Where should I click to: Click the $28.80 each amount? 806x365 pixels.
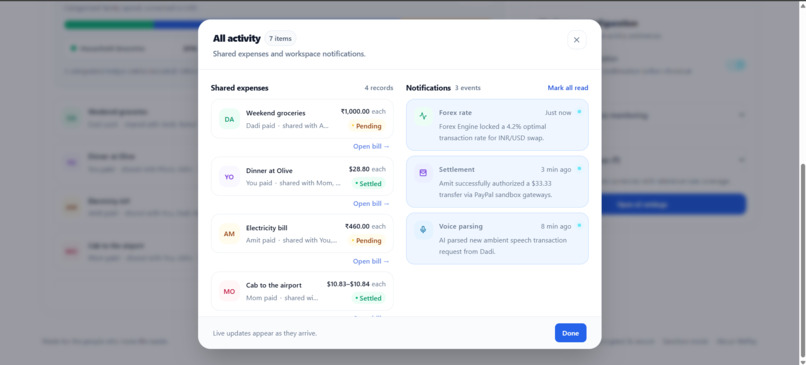pos(367,169)
